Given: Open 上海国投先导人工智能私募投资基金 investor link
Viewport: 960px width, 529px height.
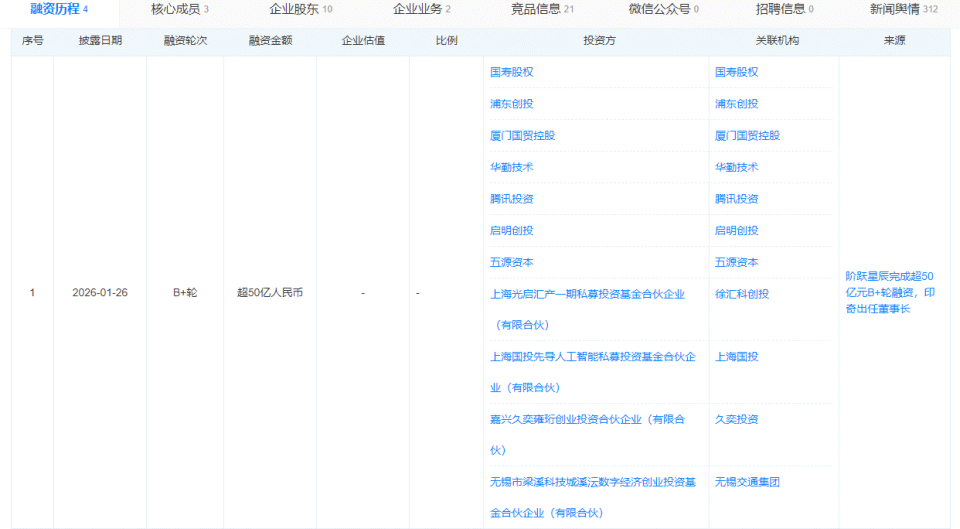Looking at the screenshot, I should tap(593, 372).
